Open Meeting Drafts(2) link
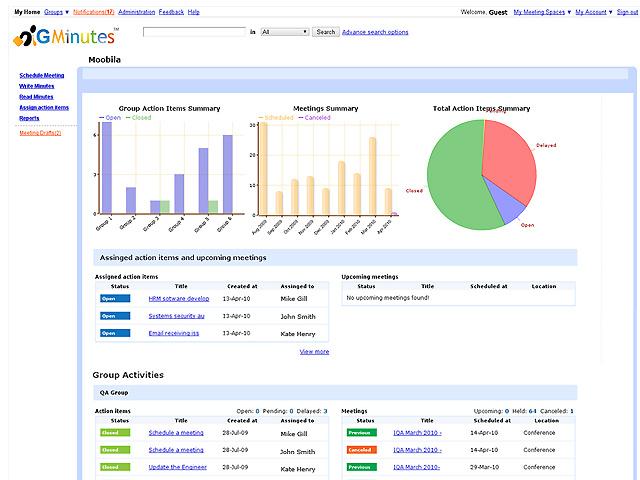 [x=40, y=133]
